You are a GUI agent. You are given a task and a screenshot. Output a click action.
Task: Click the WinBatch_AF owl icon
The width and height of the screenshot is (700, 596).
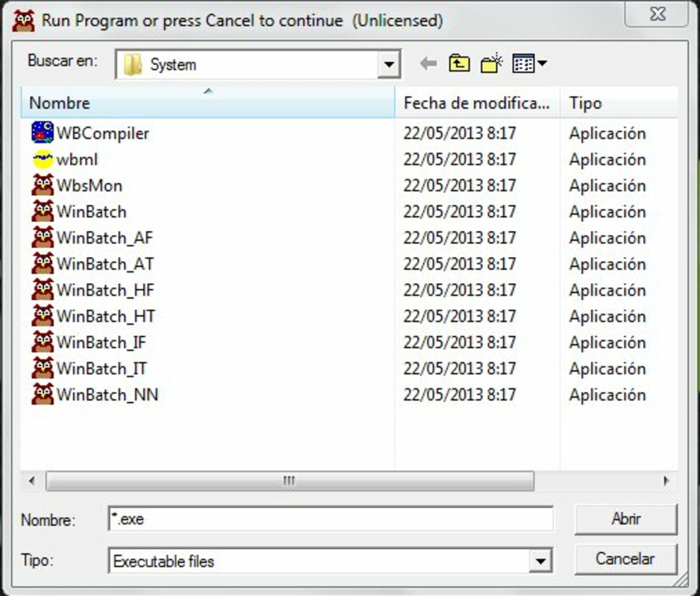point(42,237)
